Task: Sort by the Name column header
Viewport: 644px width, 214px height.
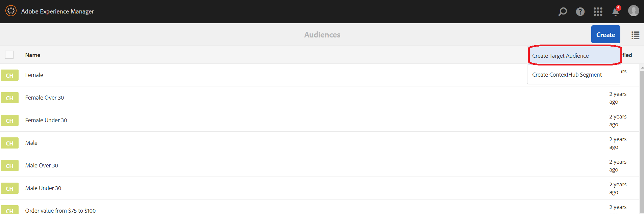Action: point(33,55)
